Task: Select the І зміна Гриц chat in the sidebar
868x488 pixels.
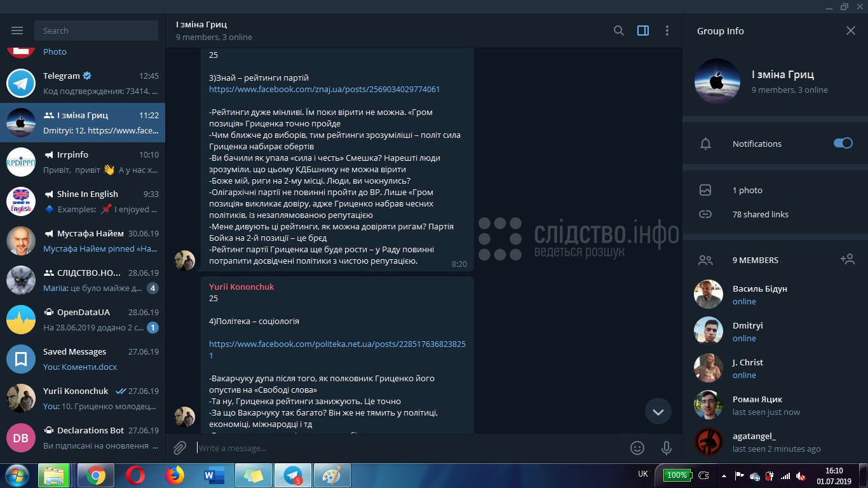Action: (83, 123)
